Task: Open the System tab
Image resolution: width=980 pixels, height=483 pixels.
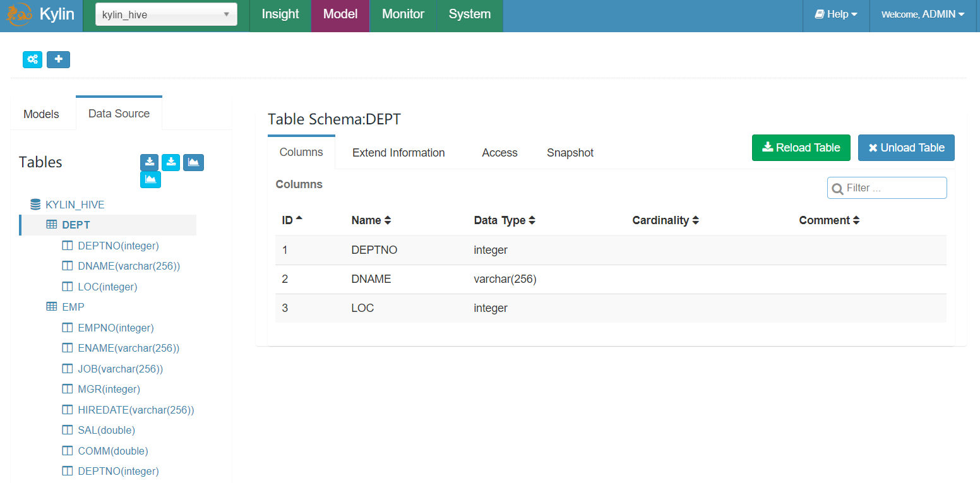Action: tap(470, 15)
